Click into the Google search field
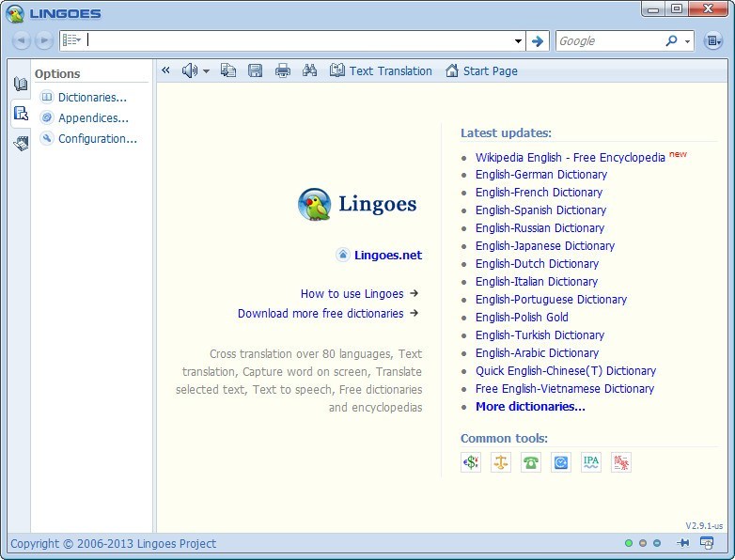Image resolution: width=735 pixels, height=560 pixels. coord(609,41)
